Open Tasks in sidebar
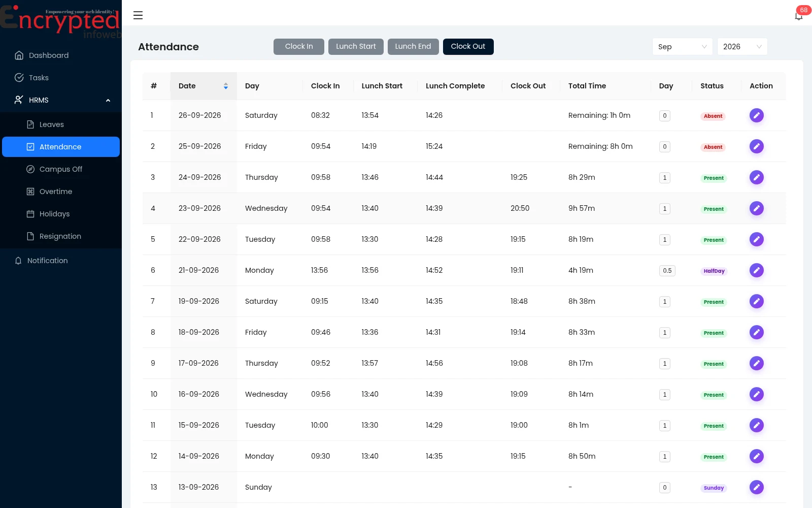 pos(61,78)
